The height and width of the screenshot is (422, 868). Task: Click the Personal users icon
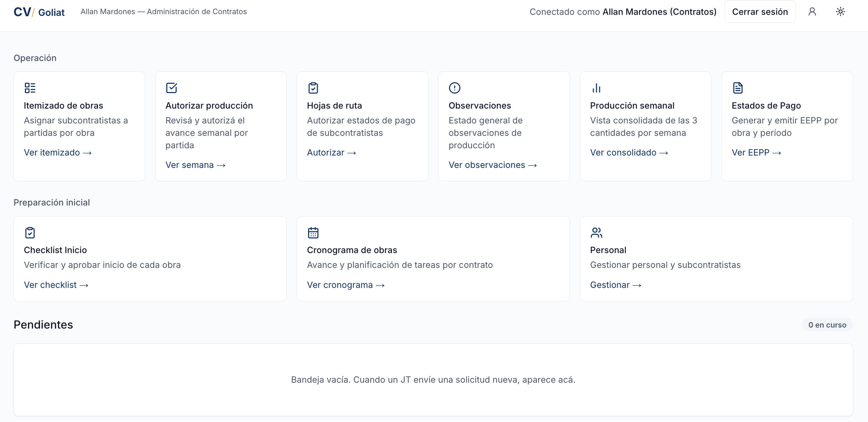coord(596,233)
